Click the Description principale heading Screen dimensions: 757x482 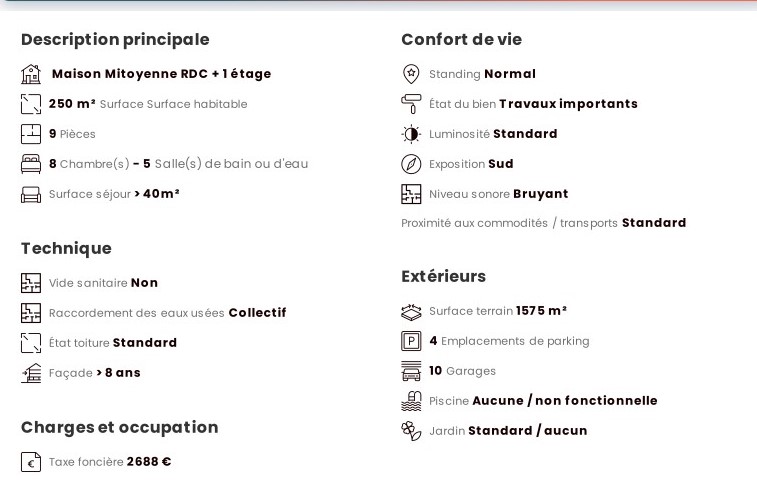coord(115,40)
